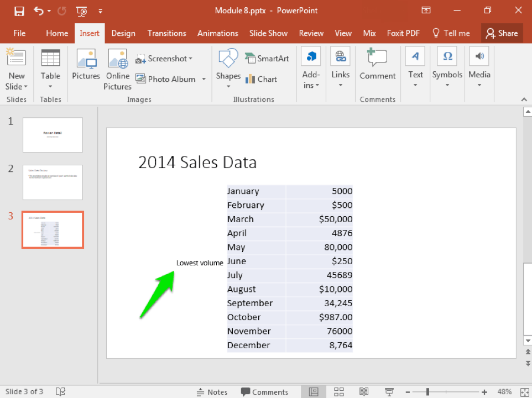The width and height of the screenshot is (532, 398).
Task: Switch to the Design tab
Action: 123,33
